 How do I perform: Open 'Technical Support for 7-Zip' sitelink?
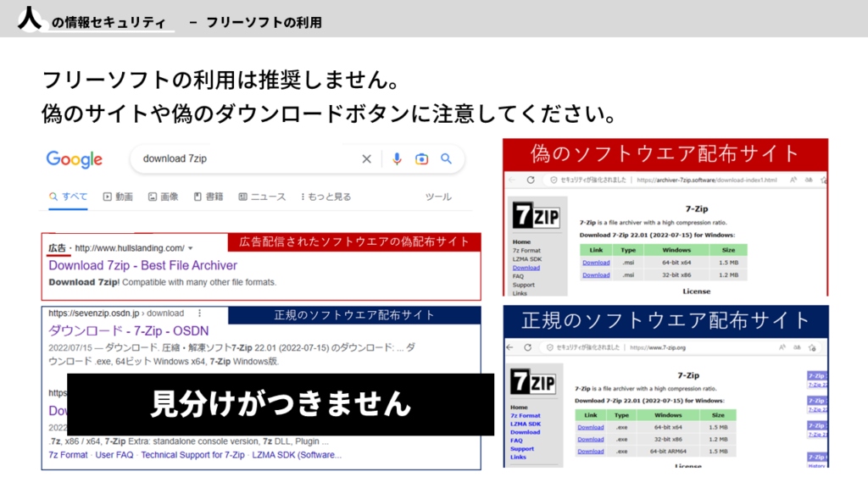point(192,455)
